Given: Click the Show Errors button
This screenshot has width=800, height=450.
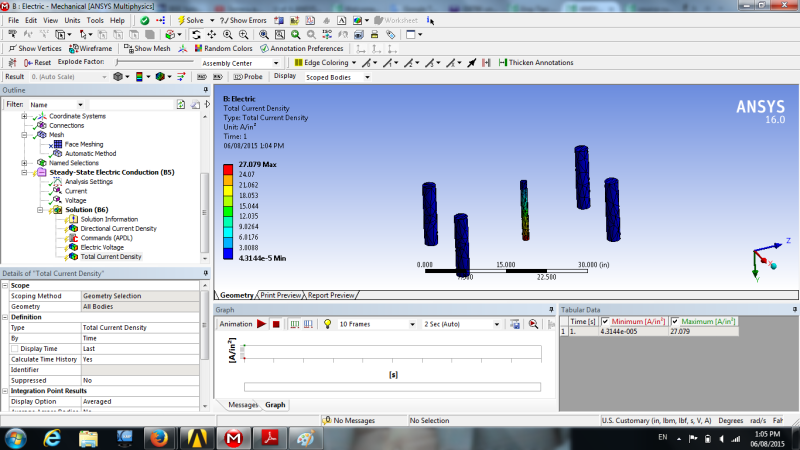Looking at the screenshot, I should (243, 20).
